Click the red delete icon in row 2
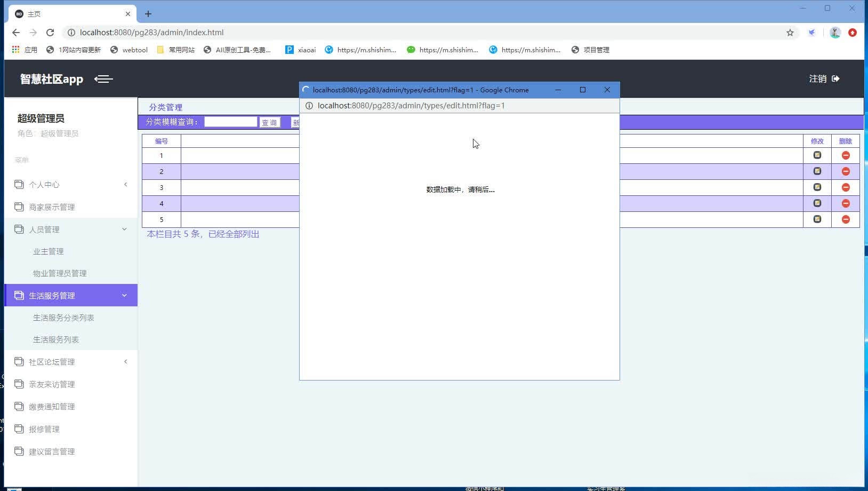The height and width of the screenshot is (491, 868). click(846, 171)
